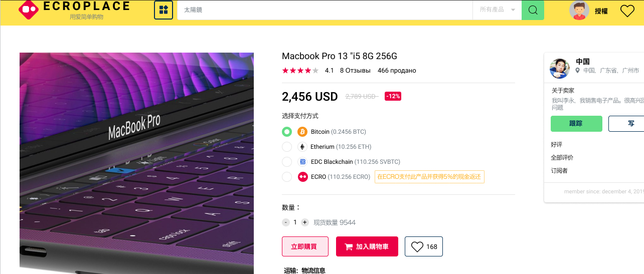Click the search input field
Screen dimensions: 644x274
[325, 10]
